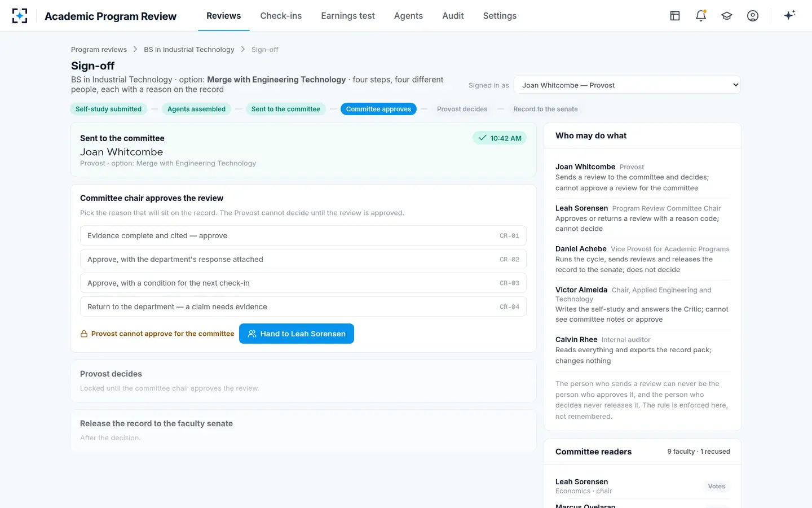Select 'Approve, with the department's response attached'
The width and height of the screenshot is (812, 508).
click(x=303, y=259)
